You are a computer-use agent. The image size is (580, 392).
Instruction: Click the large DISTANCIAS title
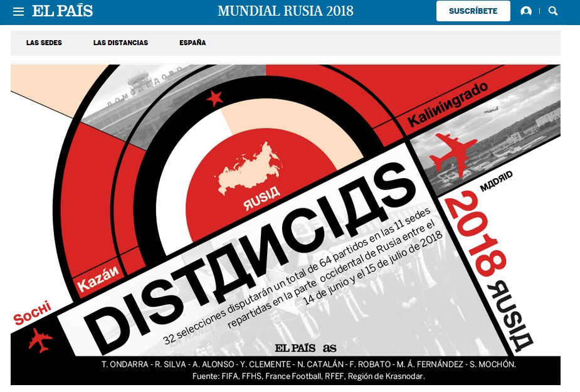point(250,259)
